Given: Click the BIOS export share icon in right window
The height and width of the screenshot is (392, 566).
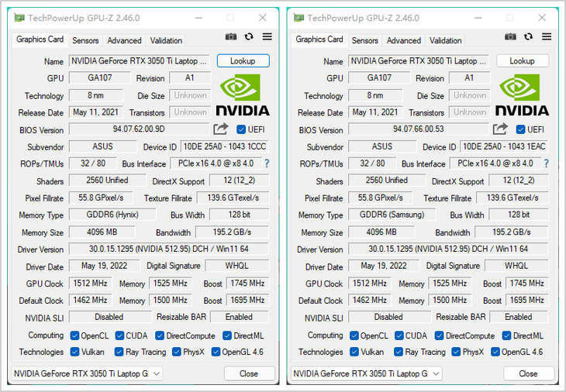Looking at the screenshot, I should pos(501,129).
